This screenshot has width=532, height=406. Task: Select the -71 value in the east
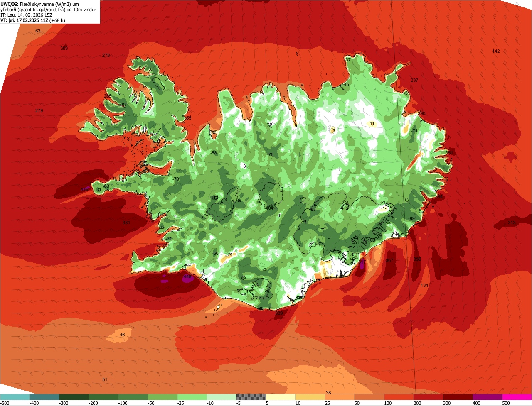[414, 131]
